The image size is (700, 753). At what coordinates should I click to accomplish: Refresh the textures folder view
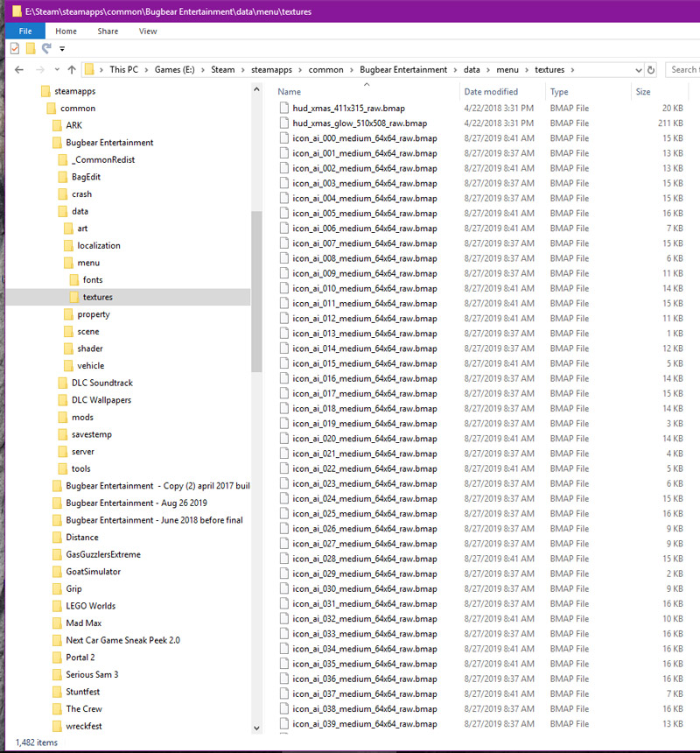pyautogui.click(x=651, y=70)
